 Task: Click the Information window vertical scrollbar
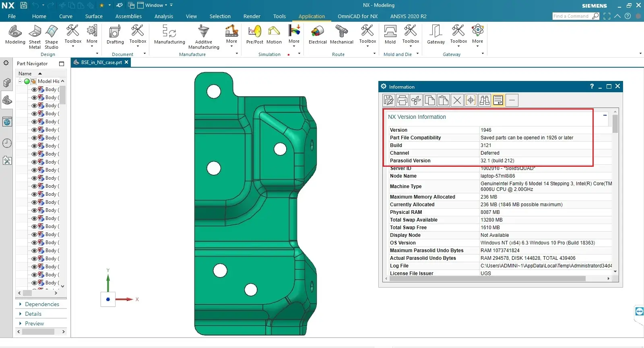click(x=615, y=124)
